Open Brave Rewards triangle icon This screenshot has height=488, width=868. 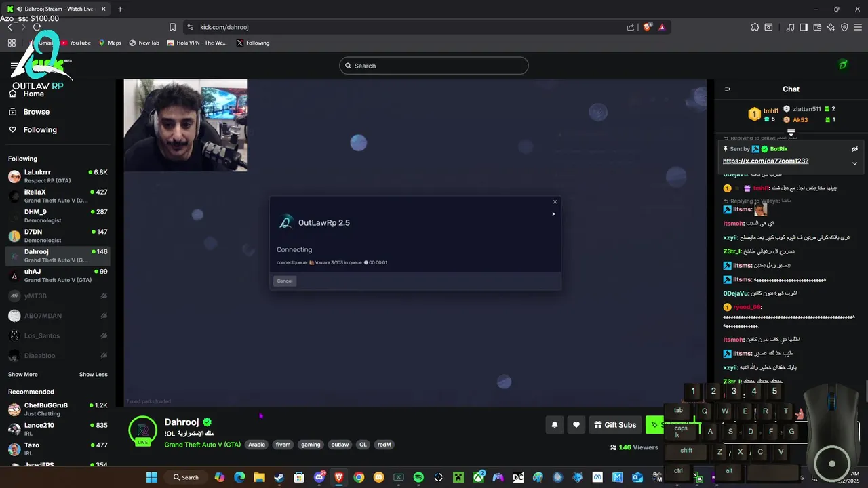point(662,27)
